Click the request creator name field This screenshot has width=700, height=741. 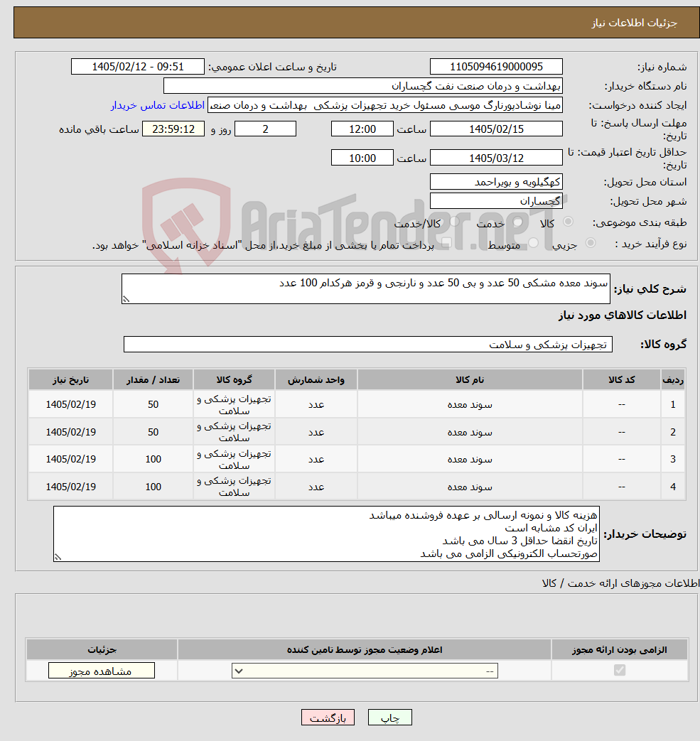[x=384, y=105]
